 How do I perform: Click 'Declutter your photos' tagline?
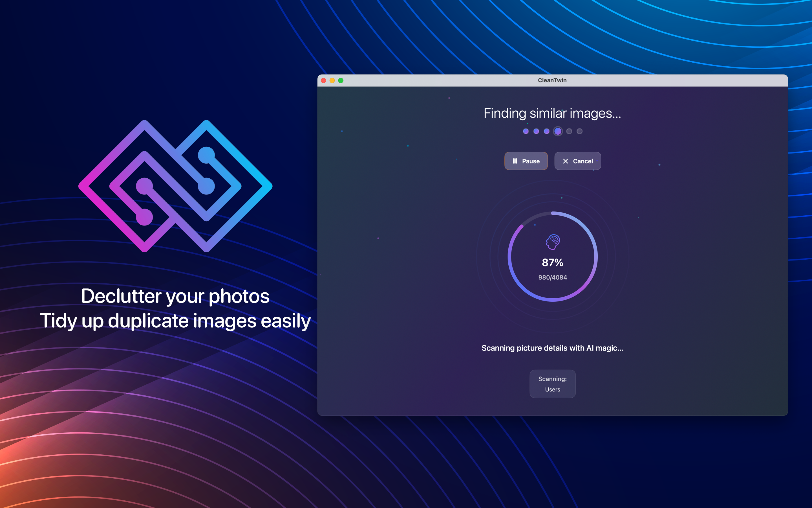tap(175, 296)
